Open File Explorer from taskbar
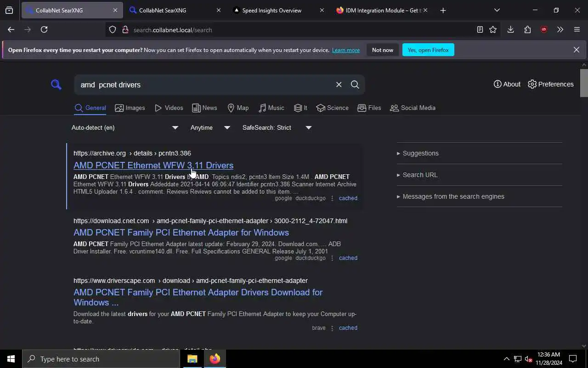This screenshot has height=368, width=588. pos(192,359)
